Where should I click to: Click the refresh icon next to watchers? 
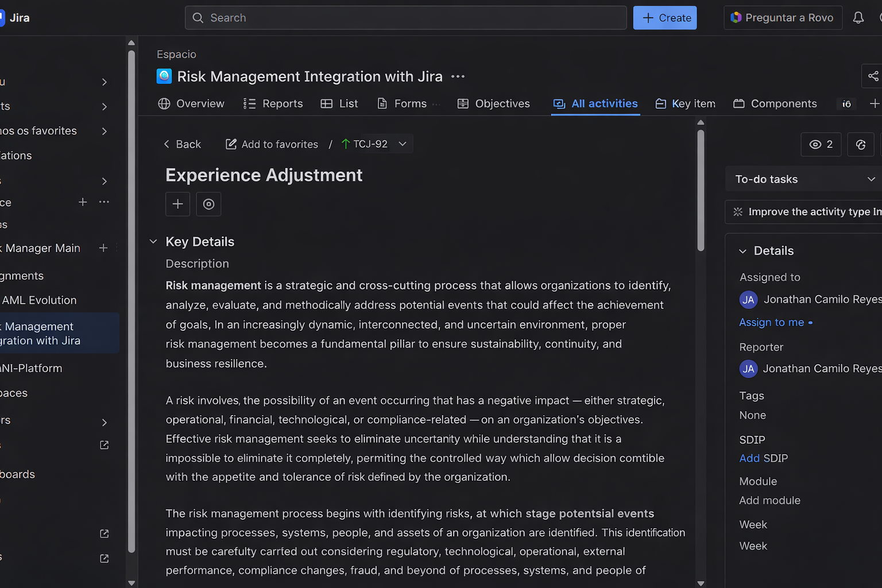click(860, 145)
